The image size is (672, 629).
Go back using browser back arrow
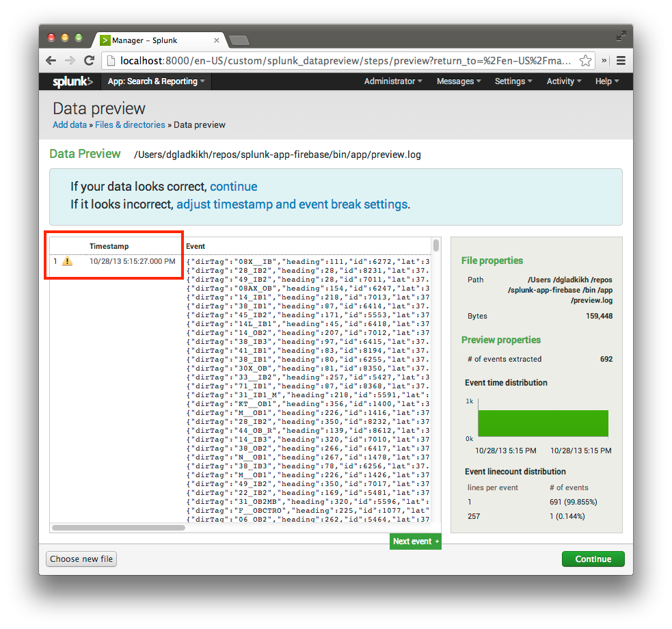coord(51,60)
